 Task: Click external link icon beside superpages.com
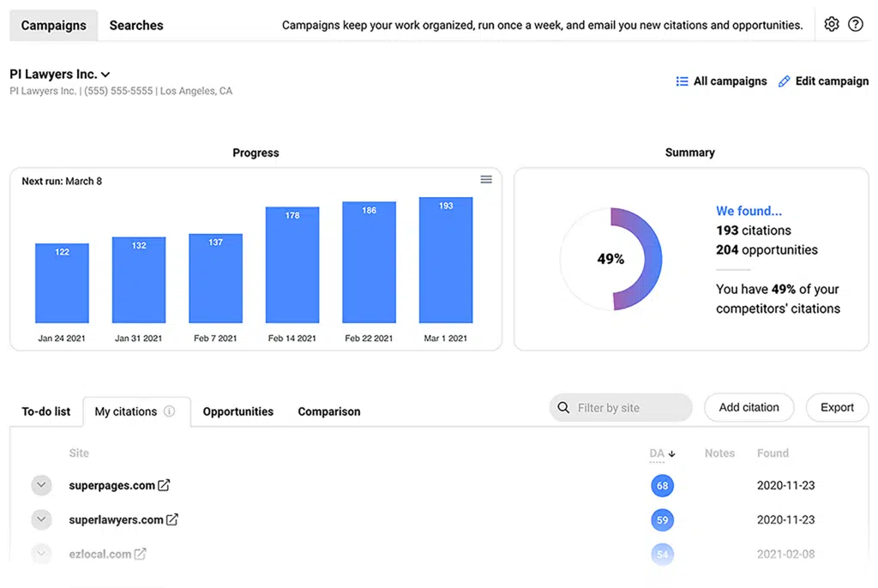[x=164, y=485]
